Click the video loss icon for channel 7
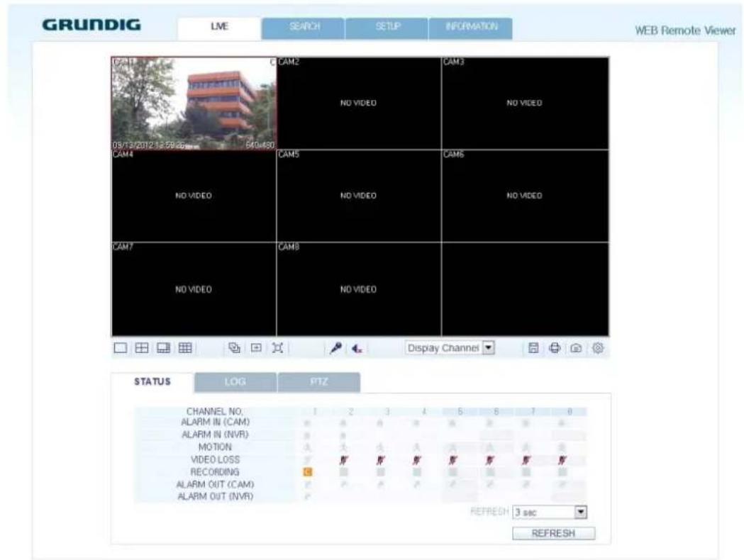Image resolution: width=744 pixels, height=560 pixels. [x=526, y=459]
